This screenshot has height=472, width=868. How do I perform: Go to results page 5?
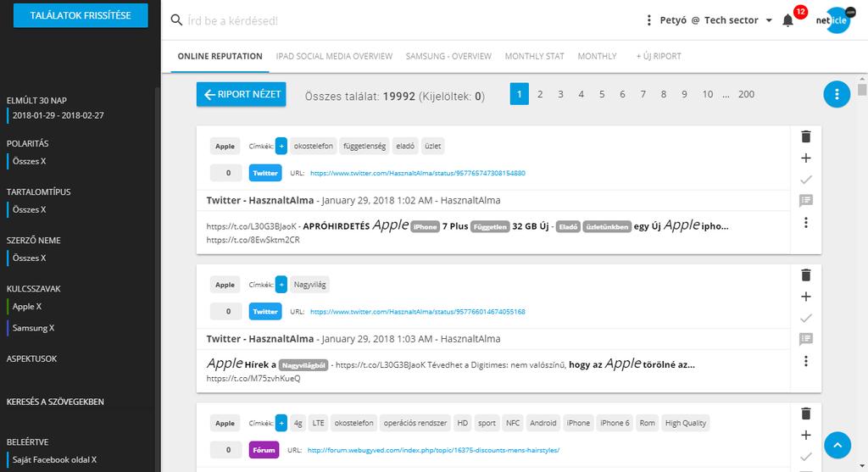[602, 94]
